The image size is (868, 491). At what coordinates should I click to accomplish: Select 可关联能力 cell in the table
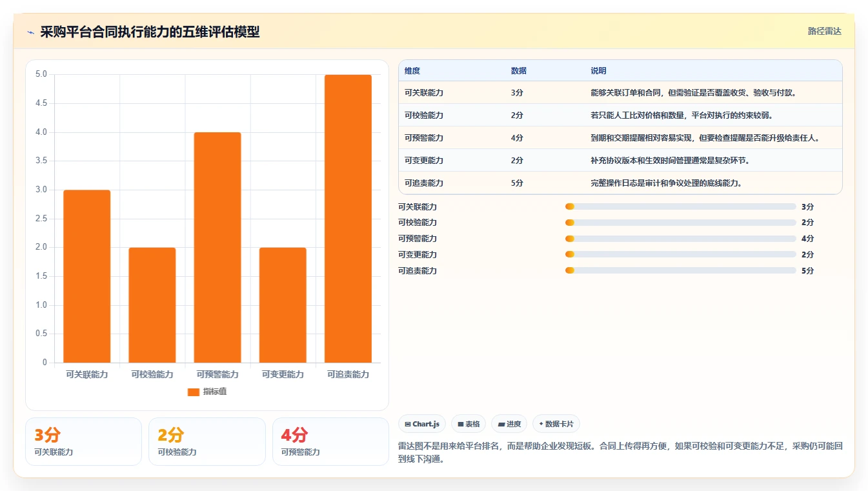pos(424,93)
